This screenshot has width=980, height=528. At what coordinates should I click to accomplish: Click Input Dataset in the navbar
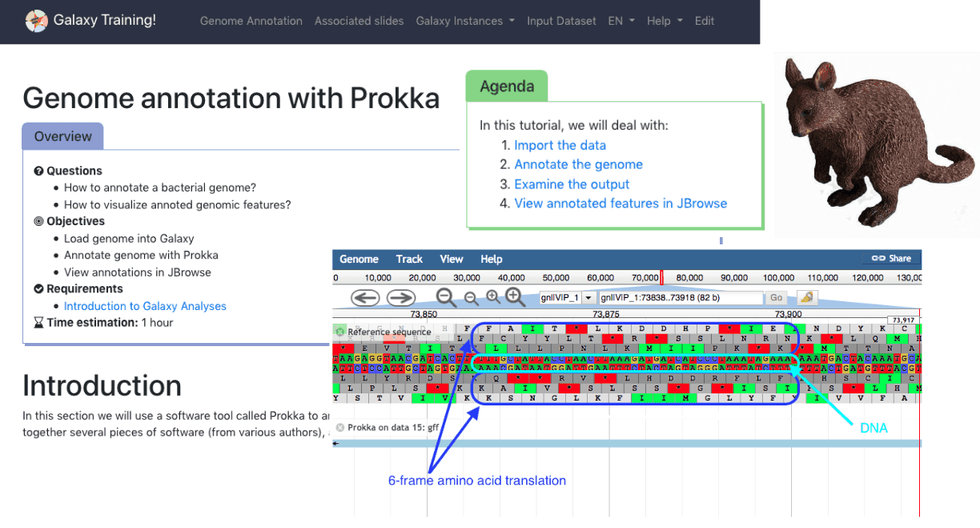coord(561,21)
